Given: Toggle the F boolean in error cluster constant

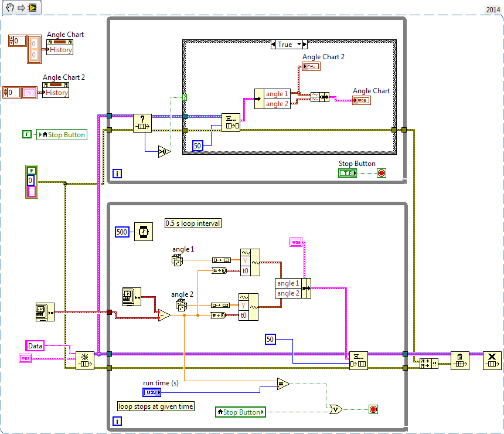Looking at the screenshot, I should tap(32, 171).
